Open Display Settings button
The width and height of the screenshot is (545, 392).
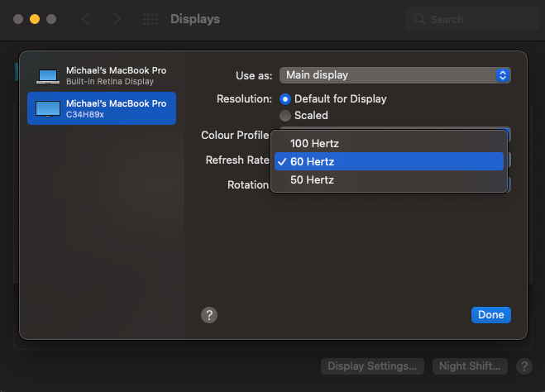coord(372,366)
